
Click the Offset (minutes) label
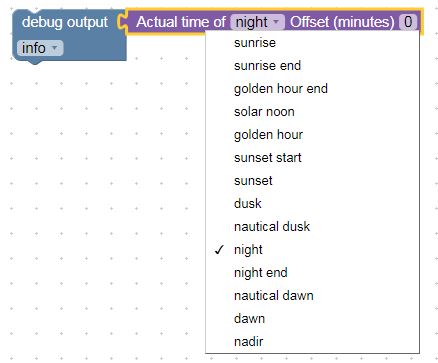click(x=342, y=22)
